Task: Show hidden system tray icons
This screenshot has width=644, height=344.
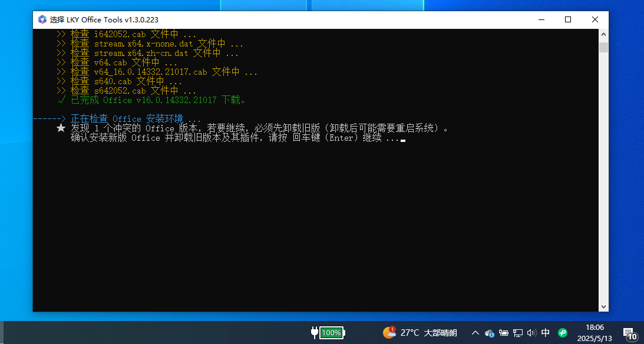Action: click(475, 332)
